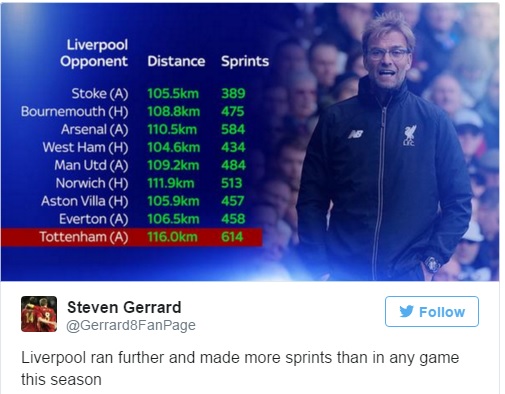The image size is (505, 394).
Task: Click the Liverpool Opponent header
Action: point(94,53)
